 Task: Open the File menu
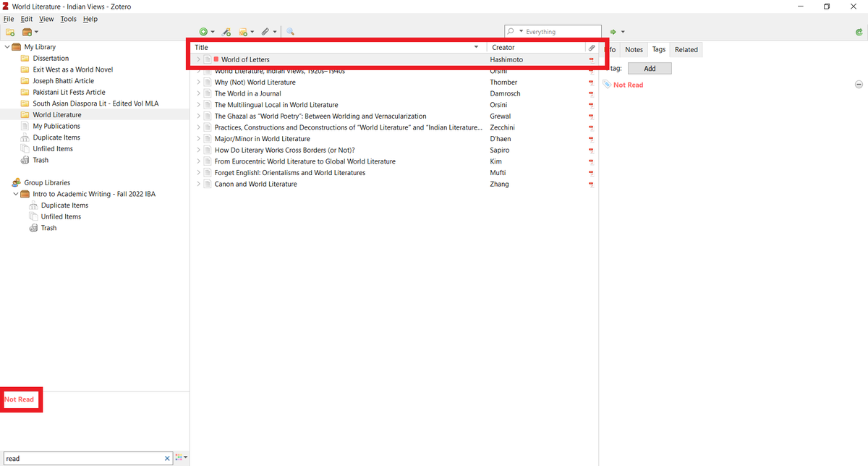9,19
